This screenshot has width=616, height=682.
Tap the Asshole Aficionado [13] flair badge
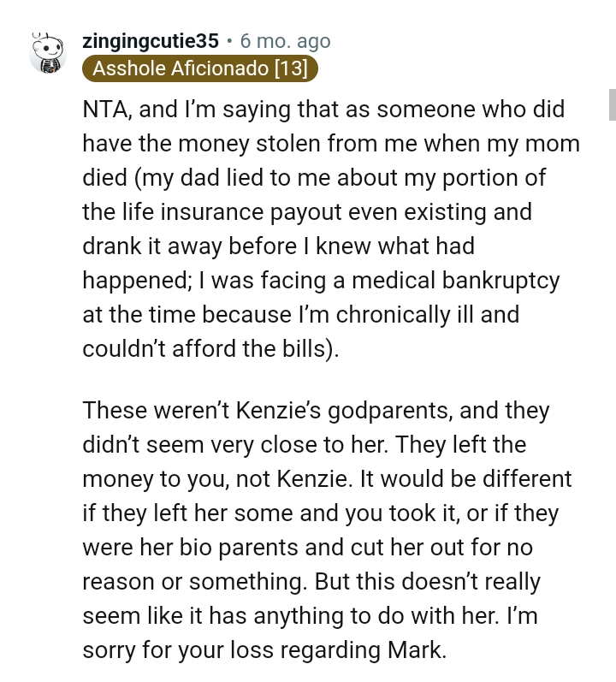pos(200,68)
